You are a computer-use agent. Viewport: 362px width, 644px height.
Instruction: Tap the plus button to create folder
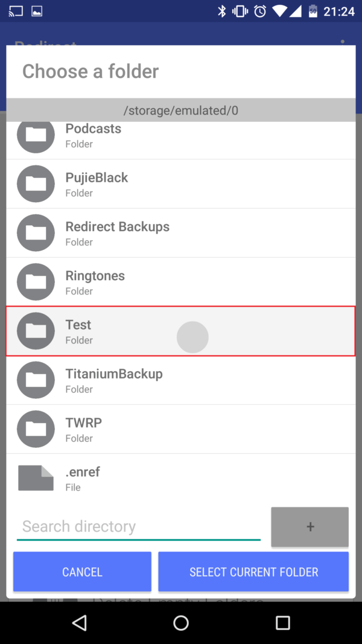click(310, 526)
